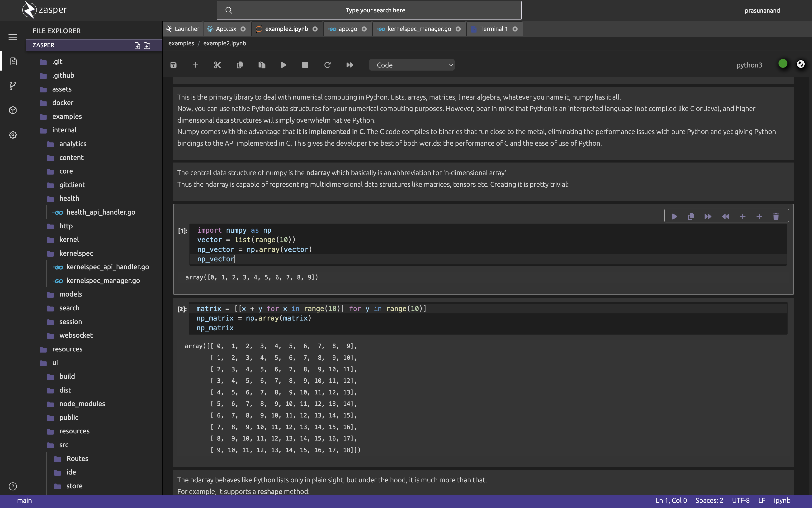Save the notebook with the disk icon
Viewport: 812px width, 508px height.
[x=173, y=65]
